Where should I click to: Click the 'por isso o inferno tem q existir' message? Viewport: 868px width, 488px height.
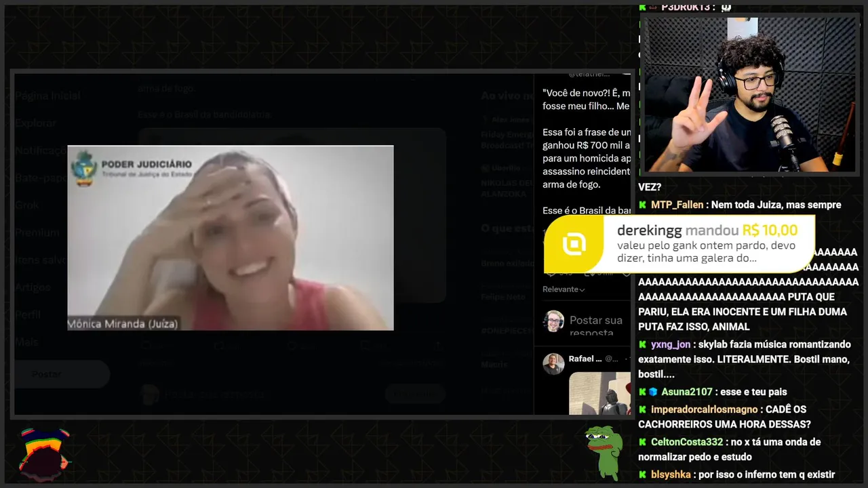pyautogui.click(x=766, y=474)
